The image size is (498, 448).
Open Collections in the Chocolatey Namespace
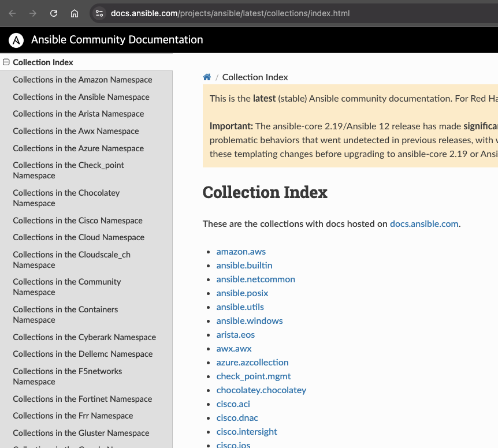click(66, 198)
